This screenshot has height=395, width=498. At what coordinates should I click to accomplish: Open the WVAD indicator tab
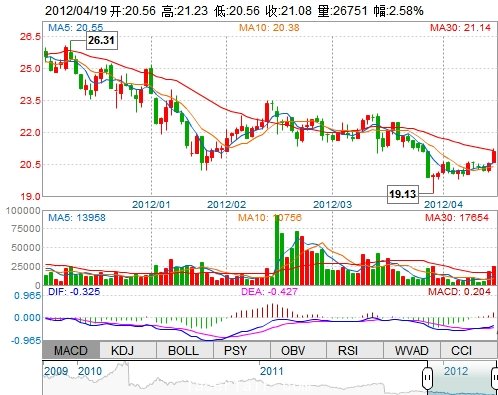coord(412,350)
